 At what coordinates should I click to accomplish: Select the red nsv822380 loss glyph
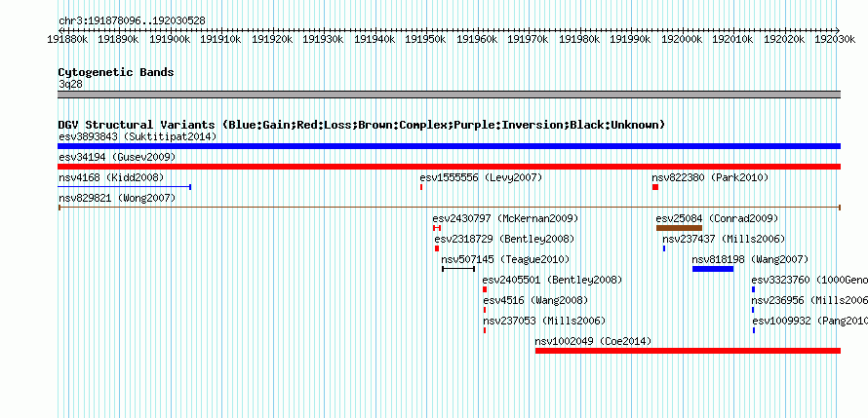tap(655, 187)
